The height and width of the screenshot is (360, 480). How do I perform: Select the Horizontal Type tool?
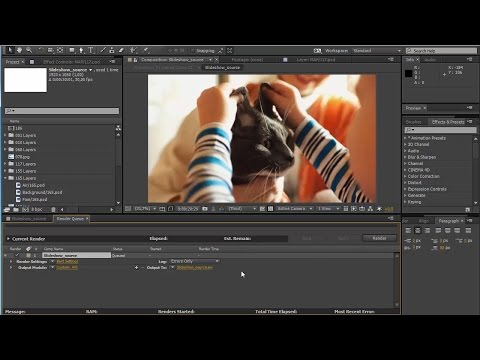91,50
